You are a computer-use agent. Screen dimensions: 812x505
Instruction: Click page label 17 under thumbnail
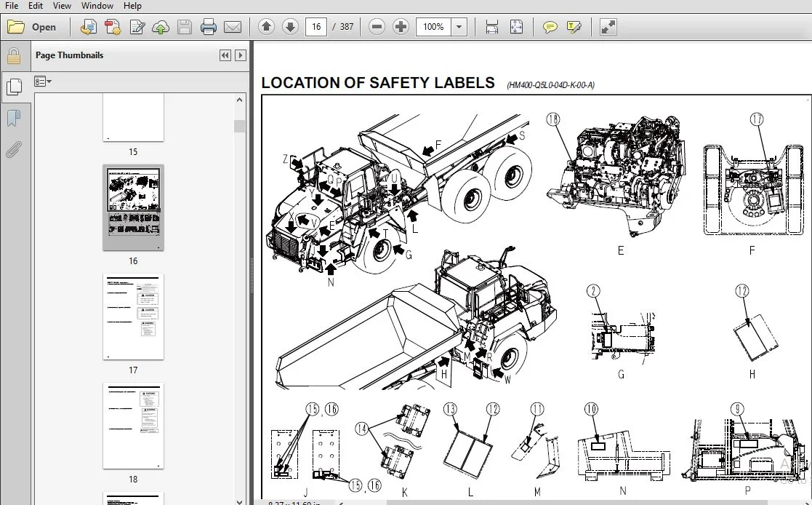tap(133, 370)
